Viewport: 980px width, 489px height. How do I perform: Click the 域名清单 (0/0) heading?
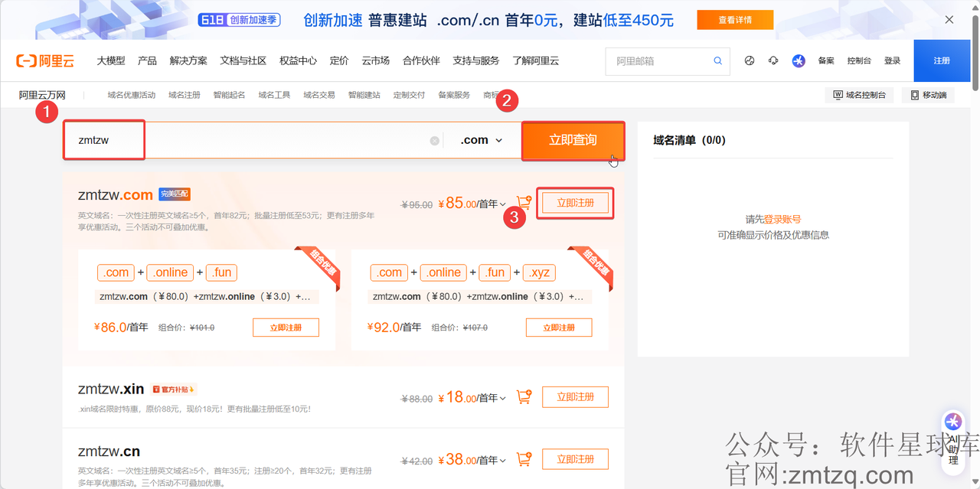click(689, 140)
